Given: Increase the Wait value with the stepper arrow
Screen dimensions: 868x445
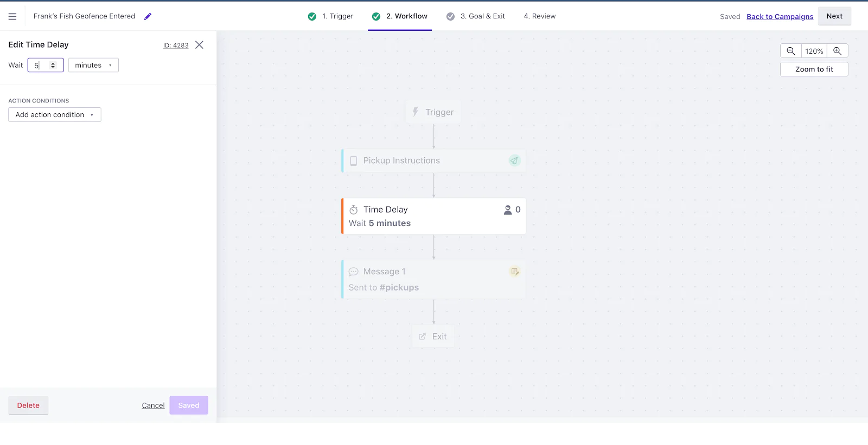Looking at the screenshot, I should (x=53, y=62).
